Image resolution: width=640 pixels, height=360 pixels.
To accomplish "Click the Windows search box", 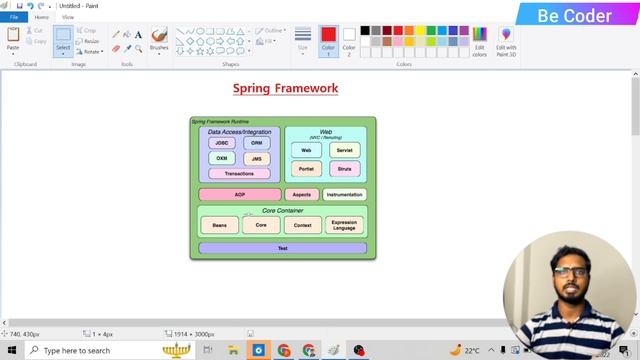I will [x=110, y=350].
